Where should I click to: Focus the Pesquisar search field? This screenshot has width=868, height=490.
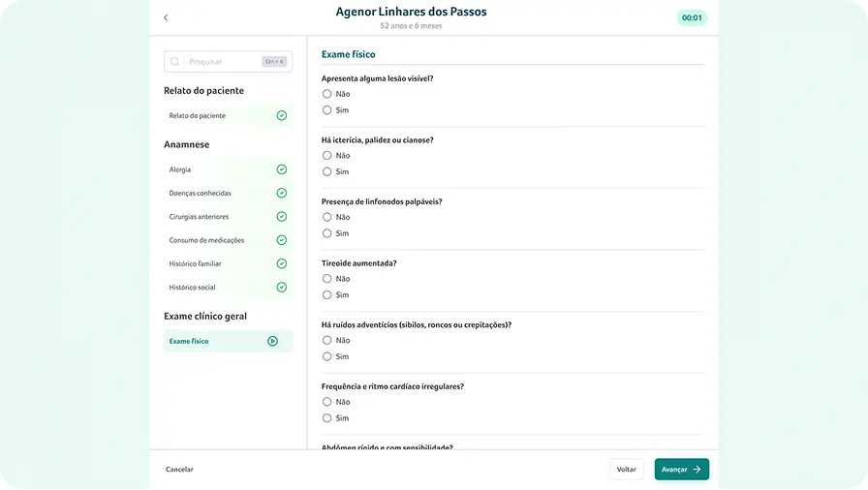223,62
